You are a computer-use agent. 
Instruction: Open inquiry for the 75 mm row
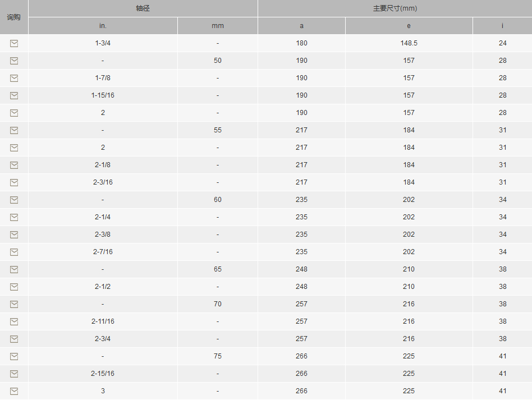[x=14, y=356]
